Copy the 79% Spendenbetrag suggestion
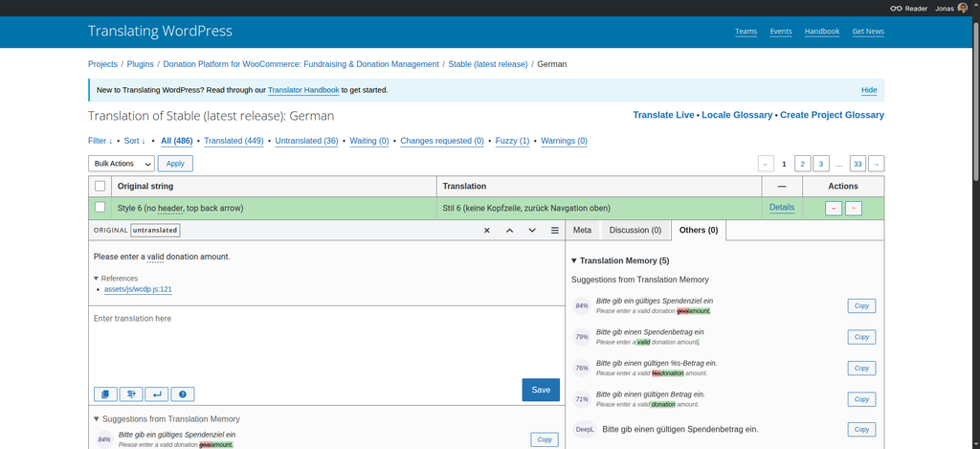 click(x=862, y=337)
